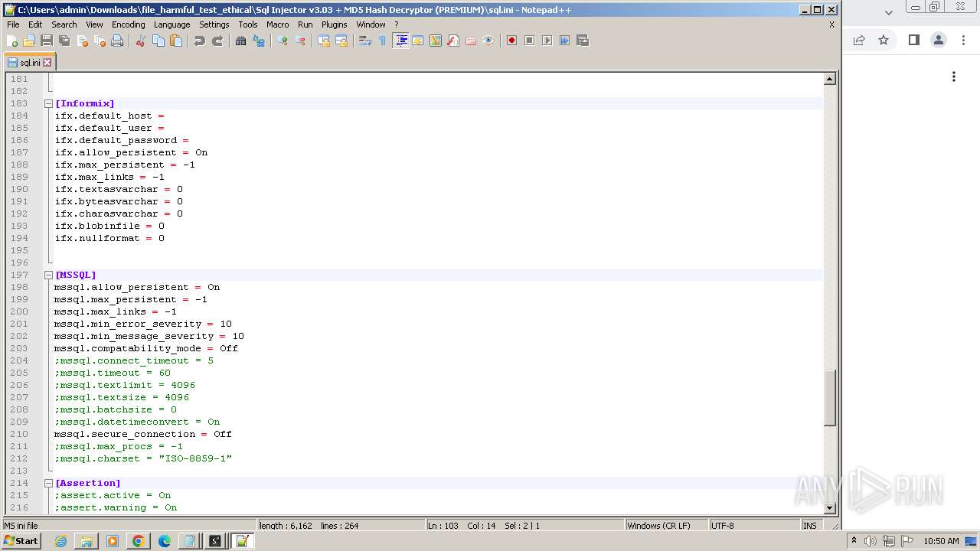Screen dimensions: 980x551
Task: Collapse the [Informix] section fold marker
Action: (48, 103)
